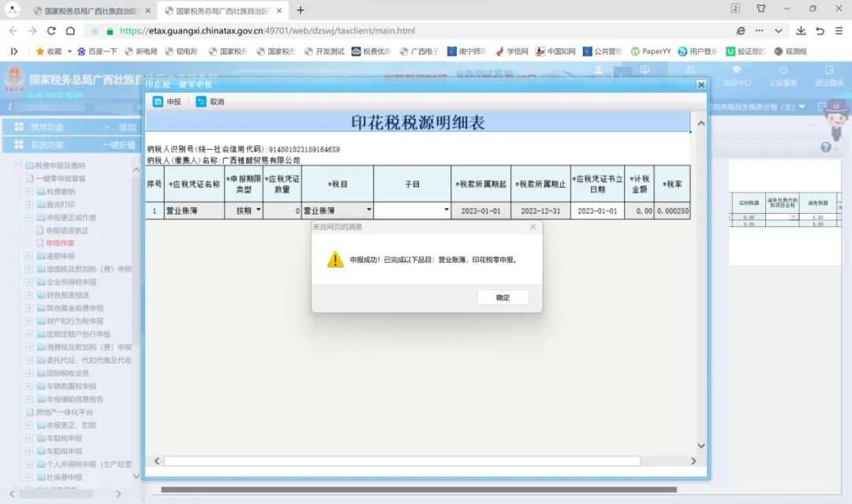The width and height of the screenshot is (852, 504).
Task: Select 申报错误更正 in the sidebar tree
Action: pos(67,230)
